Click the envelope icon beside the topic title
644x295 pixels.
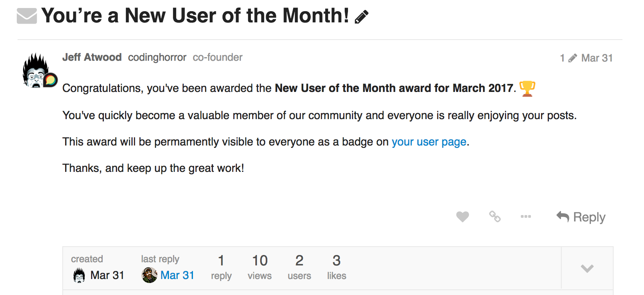(x=26, y=16)
